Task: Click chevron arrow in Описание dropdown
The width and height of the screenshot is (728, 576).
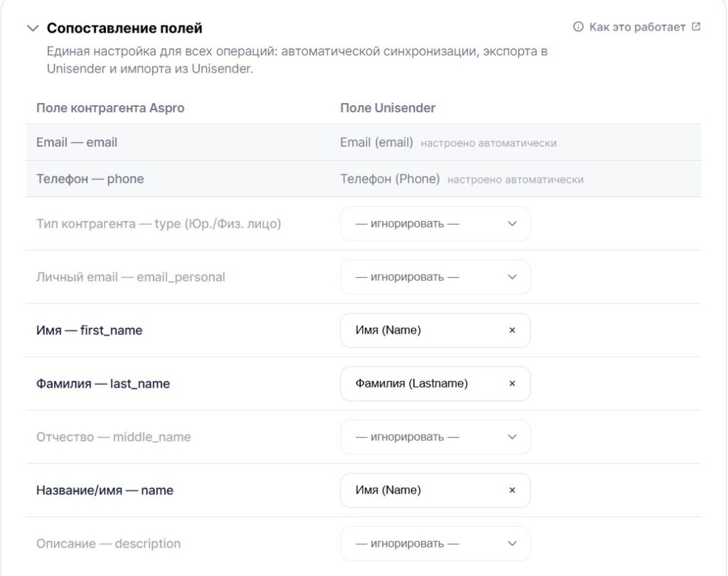Action: coord(512,543)
